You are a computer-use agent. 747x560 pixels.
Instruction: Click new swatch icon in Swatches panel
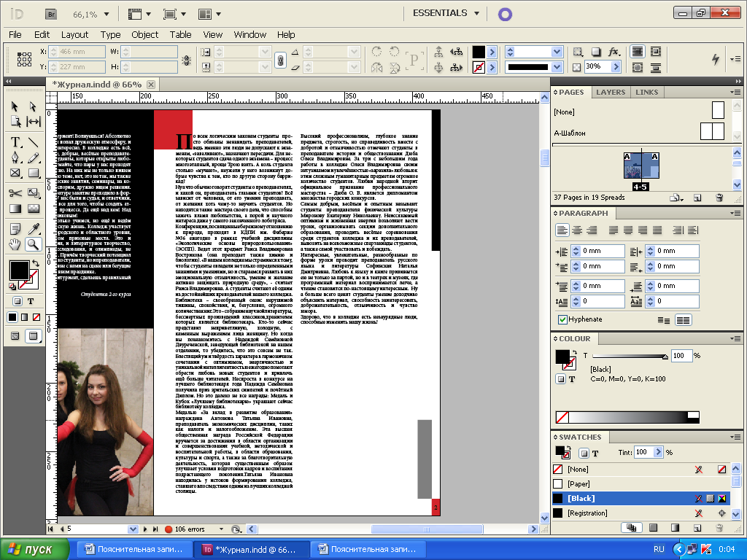[697, 528]
